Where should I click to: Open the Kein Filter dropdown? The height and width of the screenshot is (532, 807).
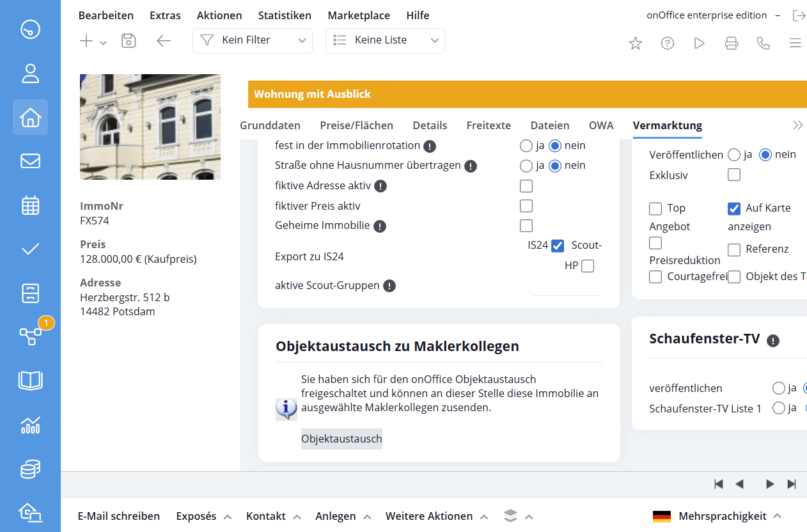[252, 40]
